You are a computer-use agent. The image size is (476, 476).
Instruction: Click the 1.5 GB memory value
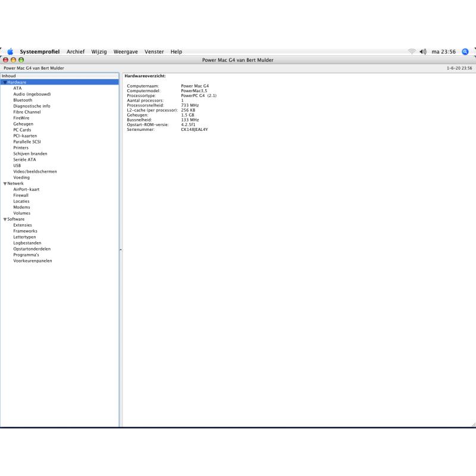(187, 115)
